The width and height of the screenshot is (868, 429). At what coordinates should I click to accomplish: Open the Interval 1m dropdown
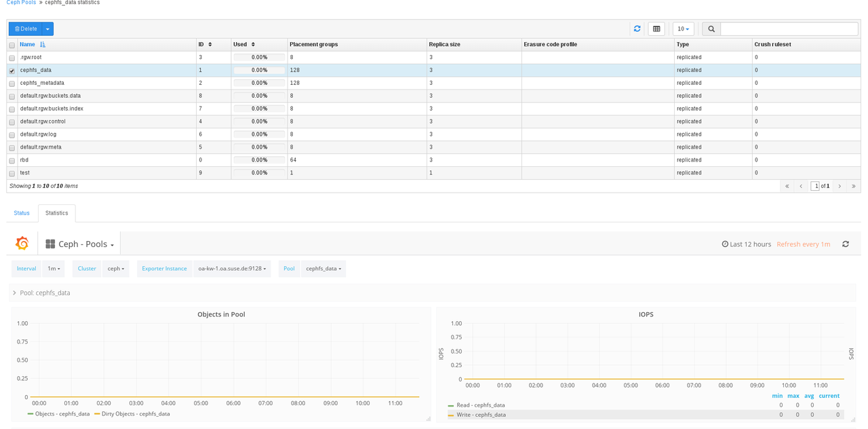54,269
